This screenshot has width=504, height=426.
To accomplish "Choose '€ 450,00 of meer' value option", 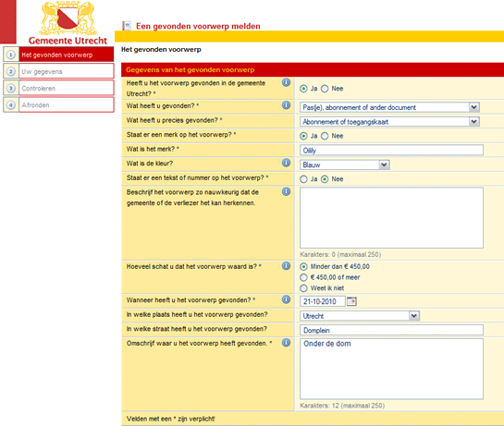I will (x=303, y=277).
